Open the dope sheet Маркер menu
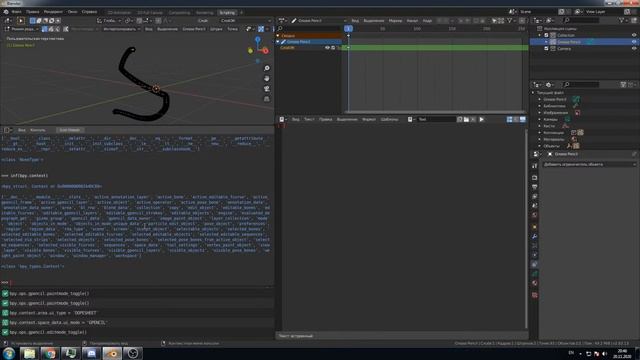640x360 pixels. coord(395,20)
